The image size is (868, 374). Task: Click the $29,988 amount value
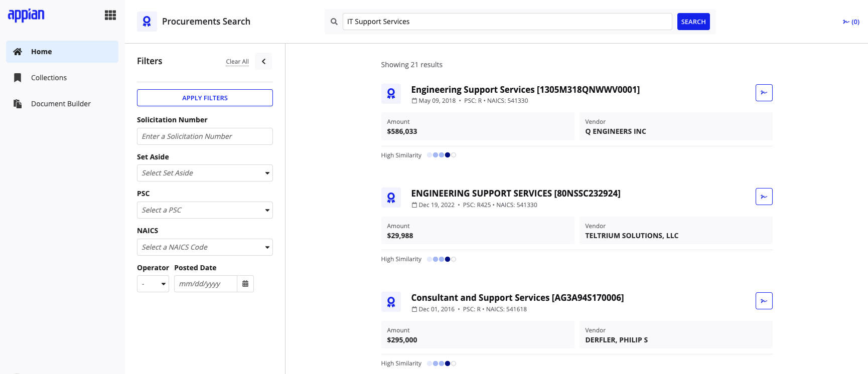point(400,236)
